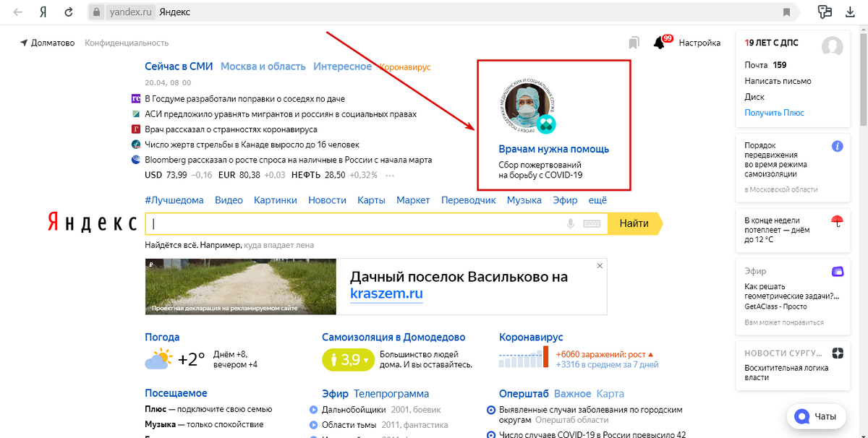Screen dimensions: 868x438
Task: Open 'Дальнобойщики' broadcast listing
Action: 352,410
